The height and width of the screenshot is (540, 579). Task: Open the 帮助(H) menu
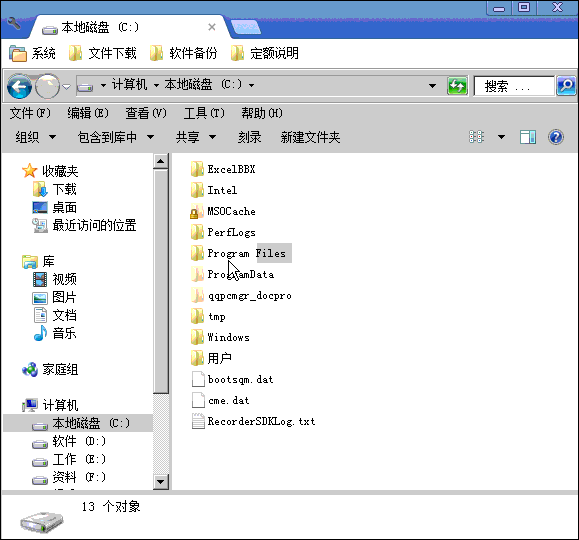(262, 113)
